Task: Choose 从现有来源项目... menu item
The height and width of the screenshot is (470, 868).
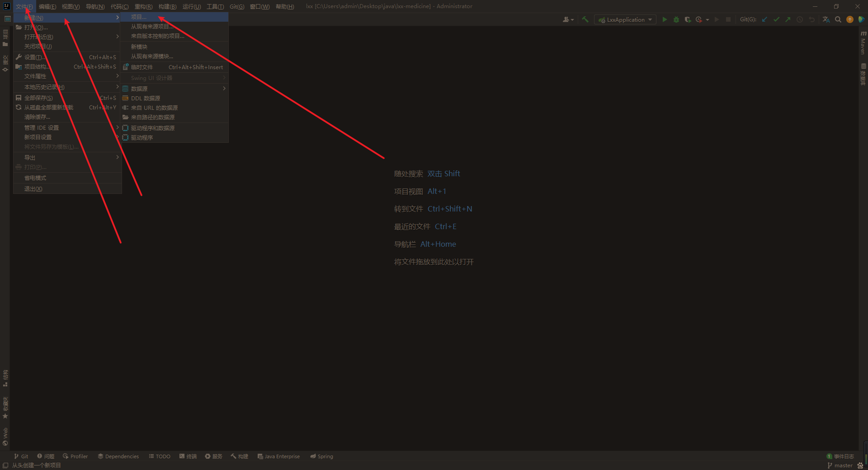Action: (x=175, y=27)
